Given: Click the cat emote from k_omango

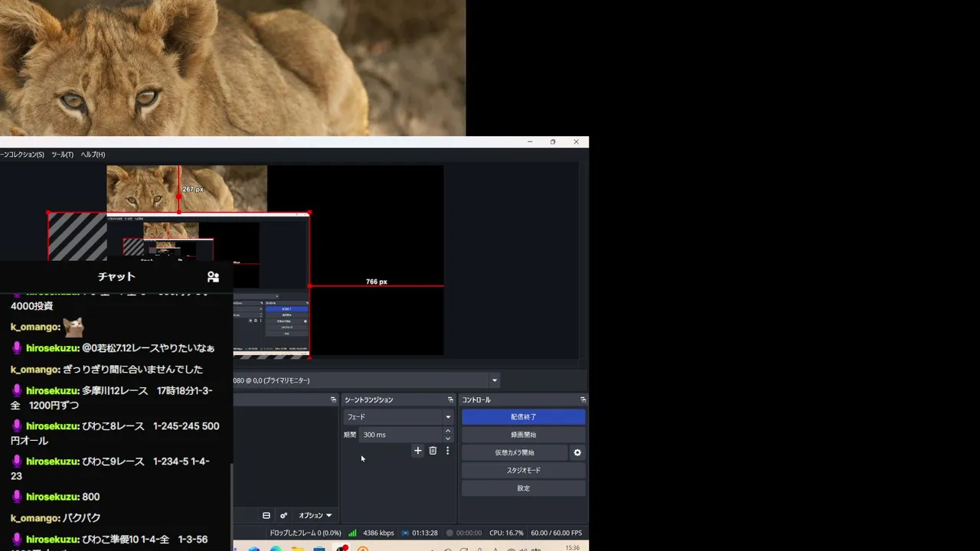Looking at the screenshot, I should coord(73,328).
